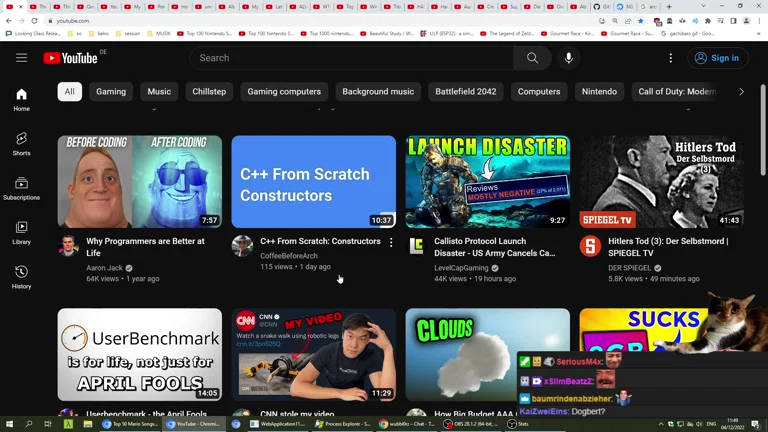
Task: Open History in the sidebar
Action: click(21, 277)
